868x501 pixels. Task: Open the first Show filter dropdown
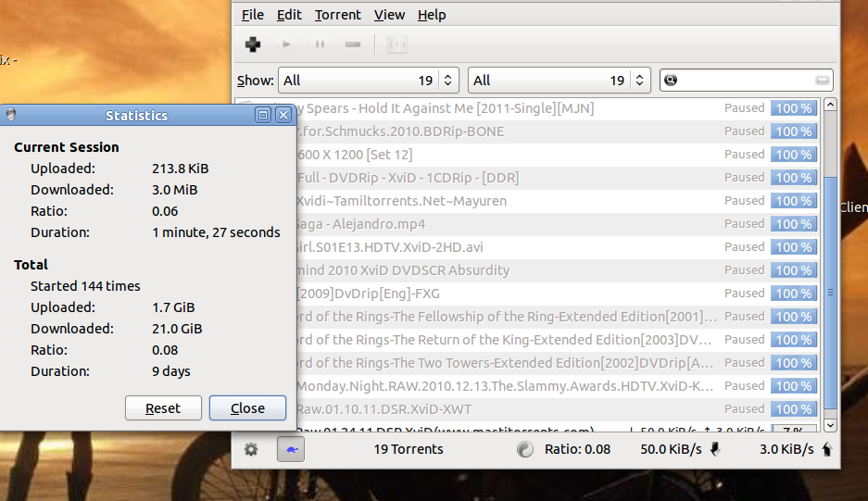pos(368,81)
